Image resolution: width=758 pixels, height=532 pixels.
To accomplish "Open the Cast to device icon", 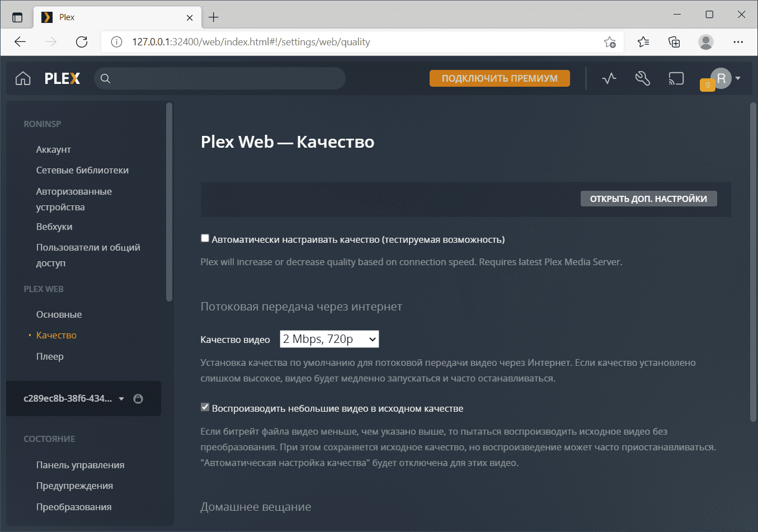I will (x=676, y=78).
